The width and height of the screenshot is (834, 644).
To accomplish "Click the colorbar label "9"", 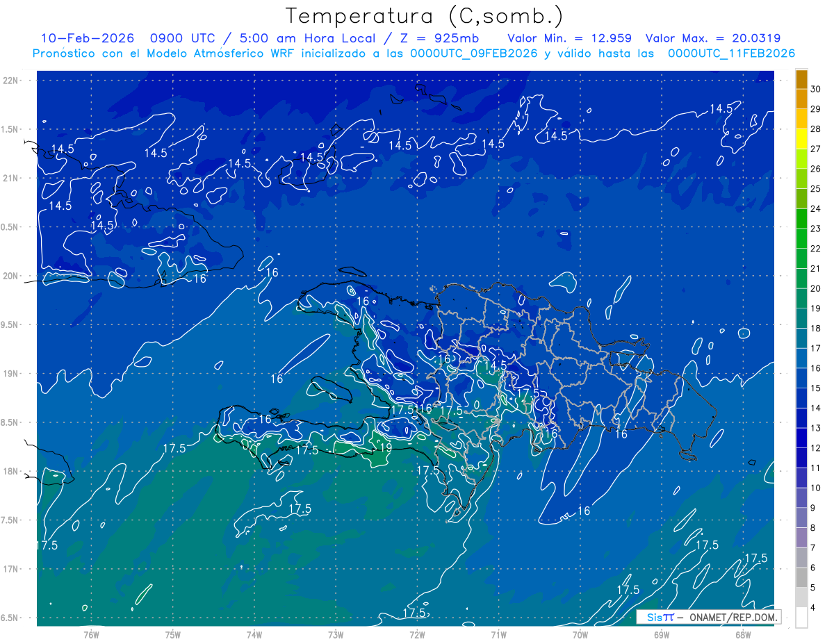I will 812,508.
